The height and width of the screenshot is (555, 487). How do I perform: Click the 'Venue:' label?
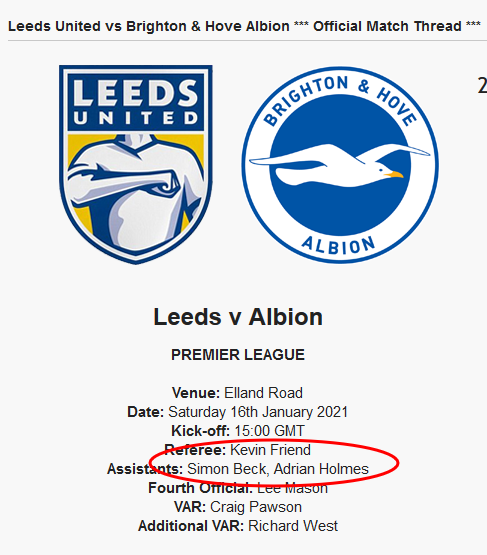[x=196, y=393]
